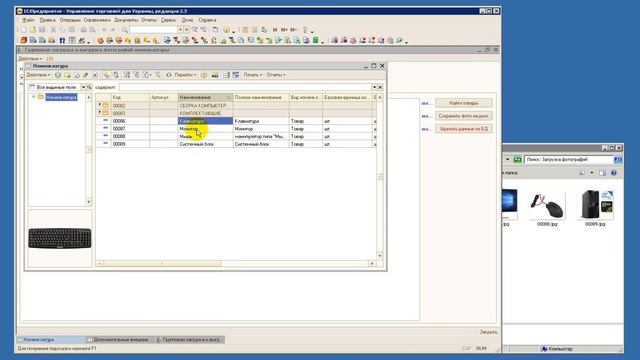Click the New document icon in main toolbar
640x360 pixels.
(24, 30)
